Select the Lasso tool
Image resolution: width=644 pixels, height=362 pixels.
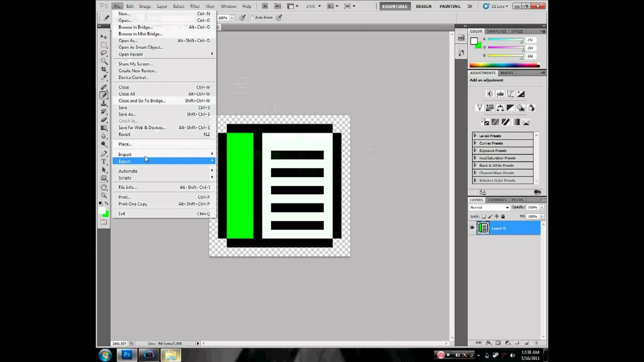104,53
